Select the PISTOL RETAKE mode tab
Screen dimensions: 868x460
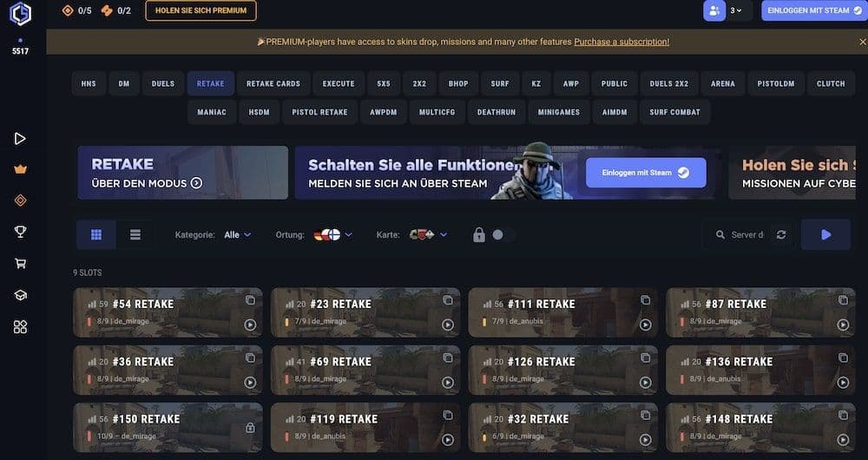click(320, 112)
